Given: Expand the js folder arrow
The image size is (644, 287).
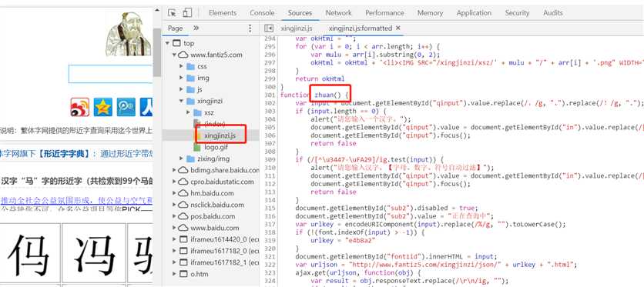Looking at the screenshot, I should tap(181, 89).
